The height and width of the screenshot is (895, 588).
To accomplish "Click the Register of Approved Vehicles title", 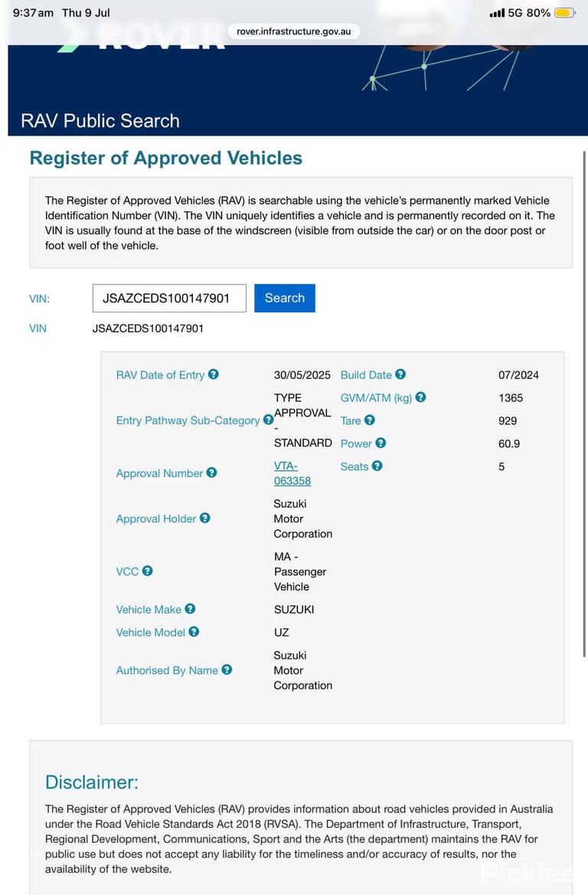I will click(x=166, y=158).
